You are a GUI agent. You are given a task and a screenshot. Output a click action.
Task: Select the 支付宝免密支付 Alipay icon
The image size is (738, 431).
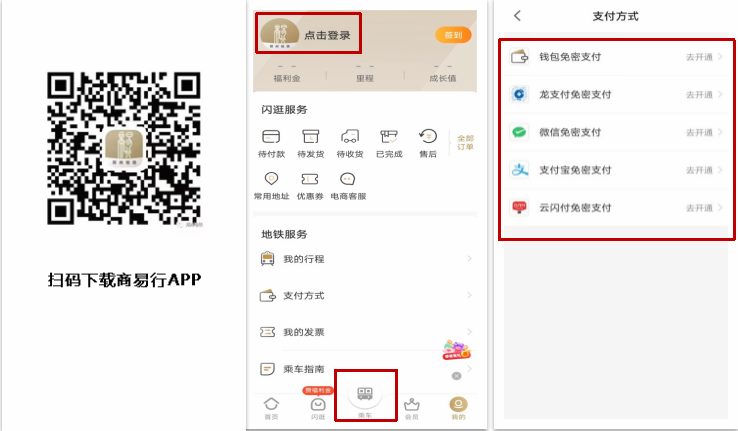click(520, 170)
